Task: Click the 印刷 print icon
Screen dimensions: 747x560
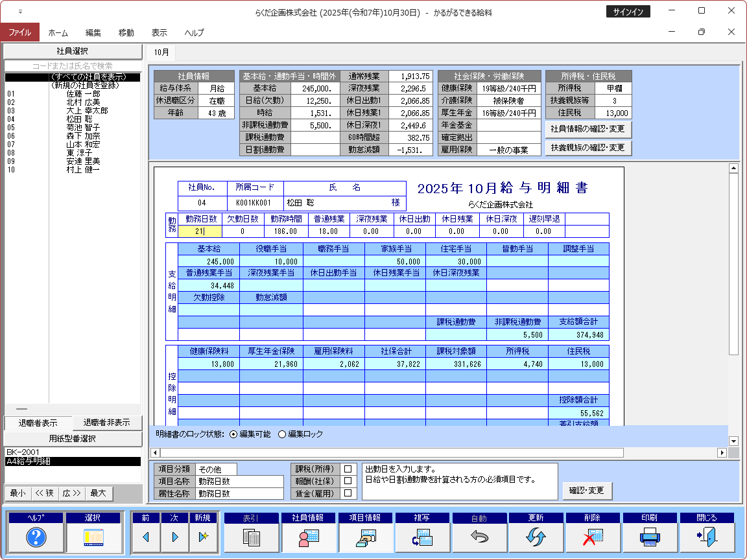Action: click(x=650, y=537)
